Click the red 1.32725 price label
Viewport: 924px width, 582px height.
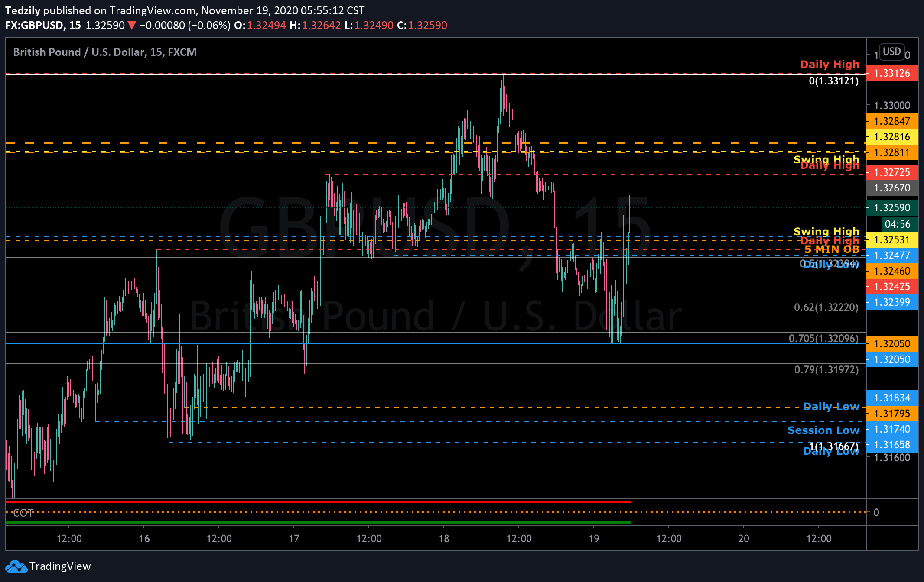[x=891, y=172]
